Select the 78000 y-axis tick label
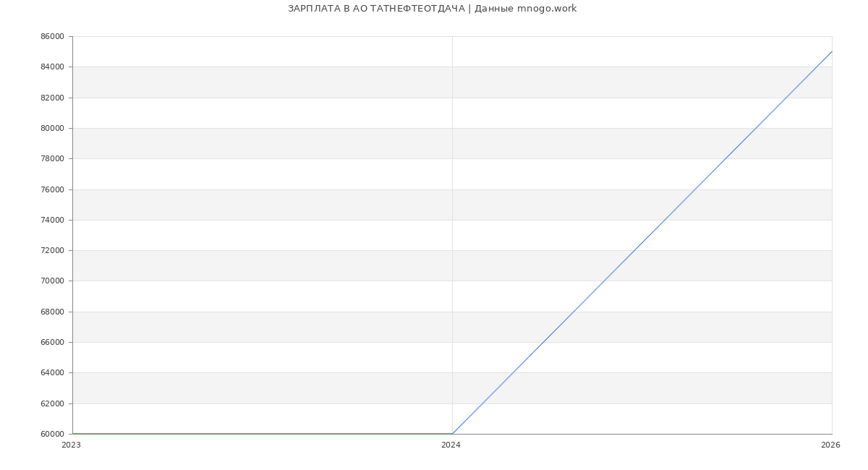The width and height of the screenshot is (868, 470). (54, 159)
